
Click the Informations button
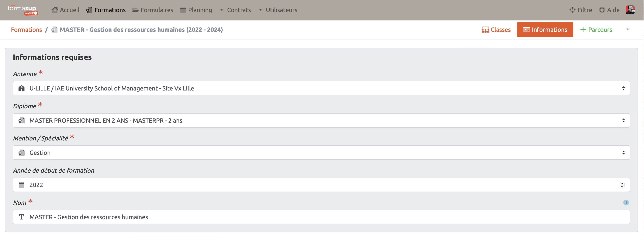tap(545, 30)
